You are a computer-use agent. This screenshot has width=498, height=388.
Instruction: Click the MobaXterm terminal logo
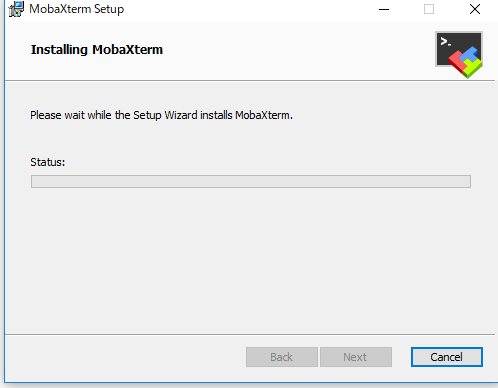pos(459,55)
